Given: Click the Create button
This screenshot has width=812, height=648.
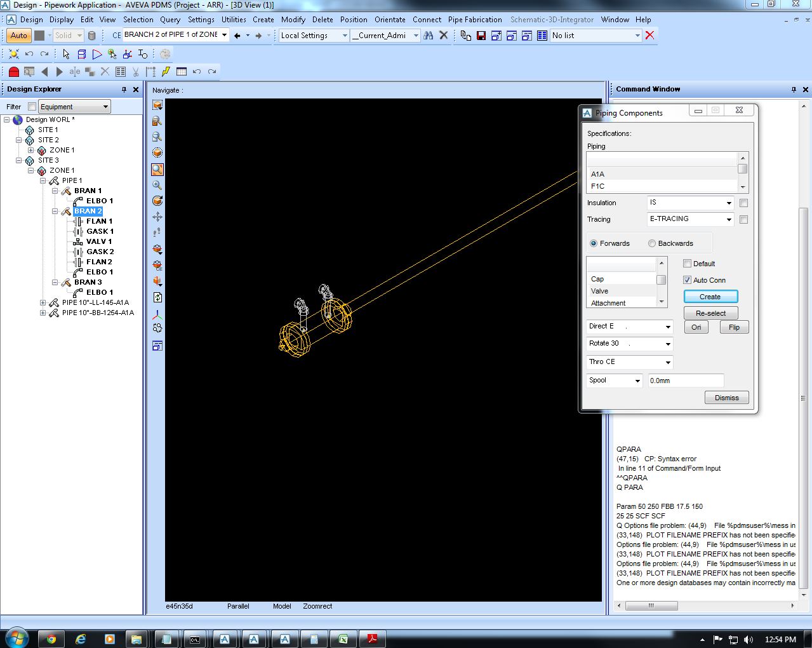Looking at the screenshot, I should pyautogui.click(x=710, y=297).
